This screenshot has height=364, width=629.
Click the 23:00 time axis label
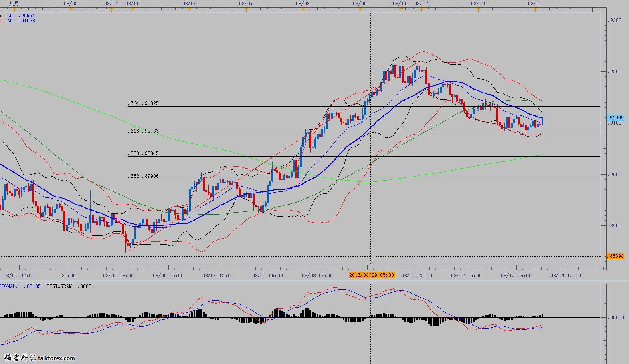click(x=69, y=275)
